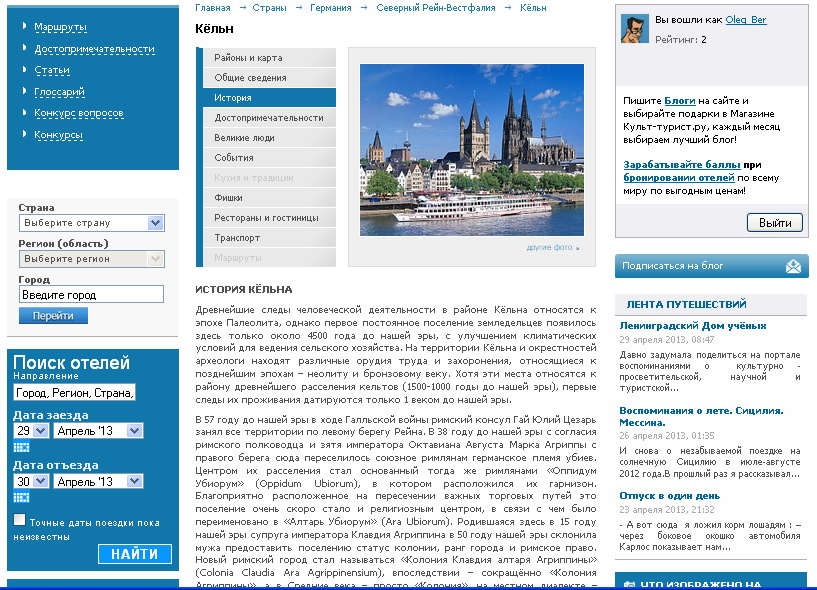Click другие фото link under photo

(552, 248)
